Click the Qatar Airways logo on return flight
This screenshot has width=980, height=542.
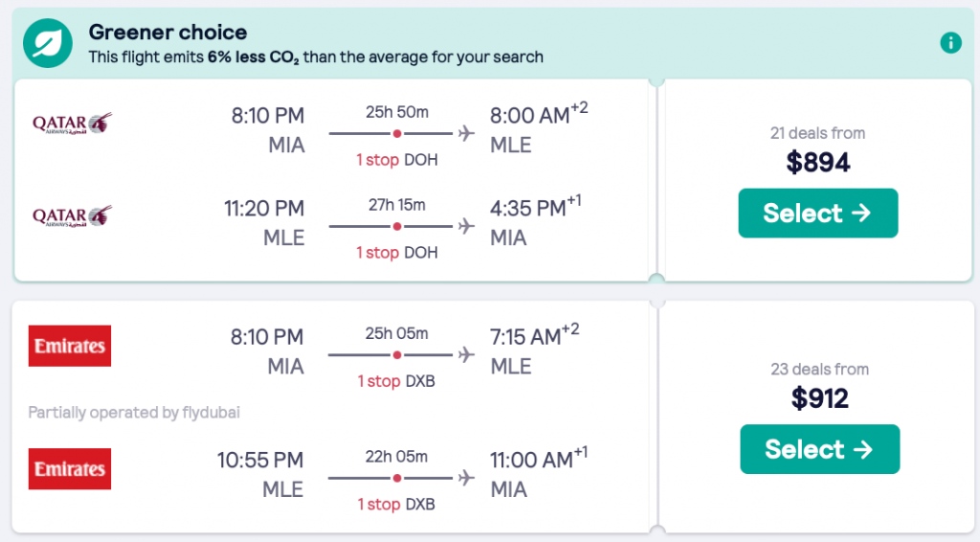pos(72,216)
